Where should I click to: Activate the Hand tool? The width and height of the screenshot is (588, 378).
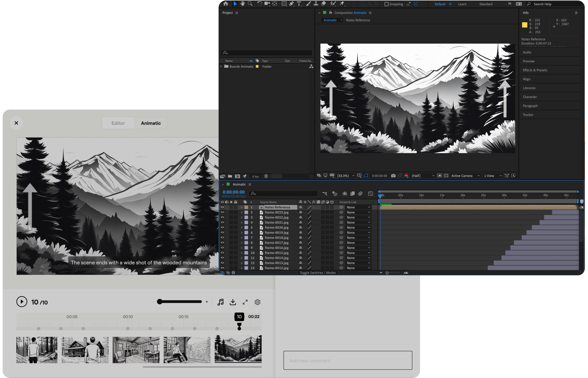coord(243,4)
